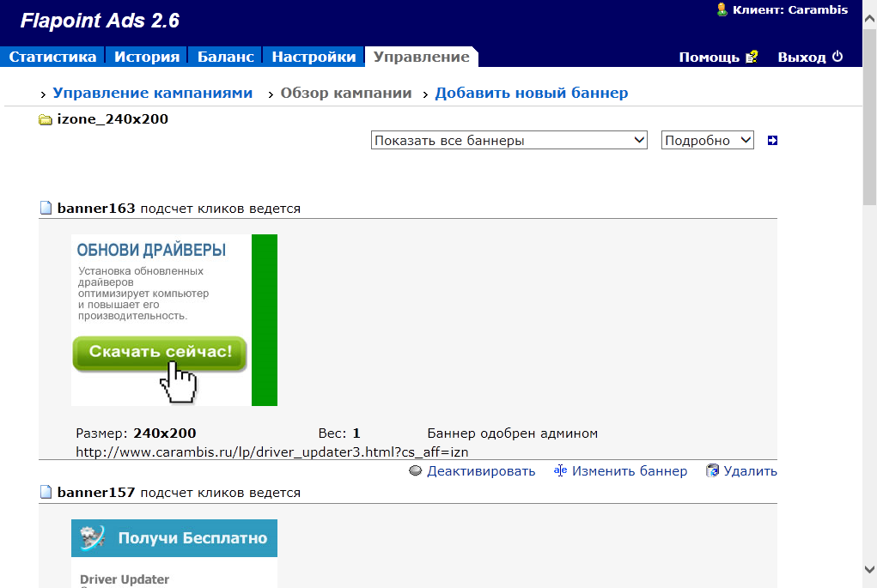Open the Подробно view mode dropdown
877x588 pixels.
pyautogui.click(x=708, y=140)
